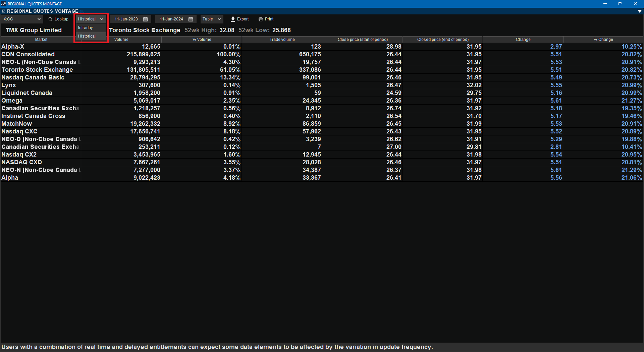Select the MatchNow market row

(322, 124)
